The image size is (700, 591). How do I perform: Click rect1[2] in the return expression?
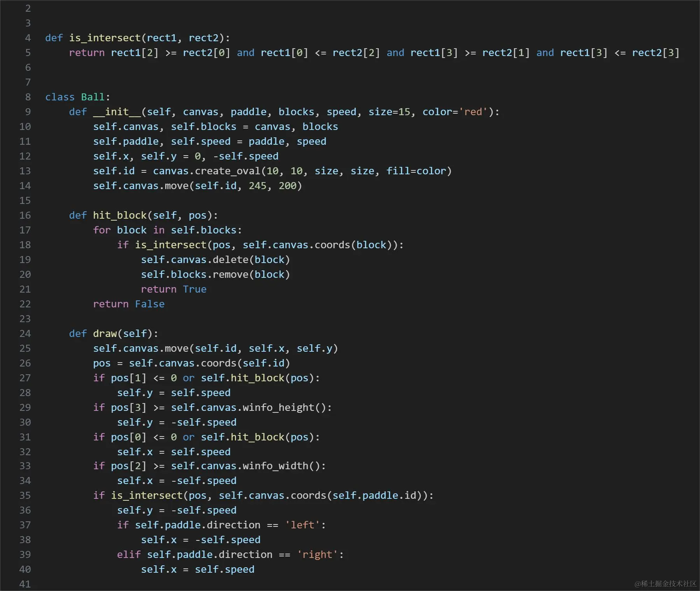coord(135,53)
